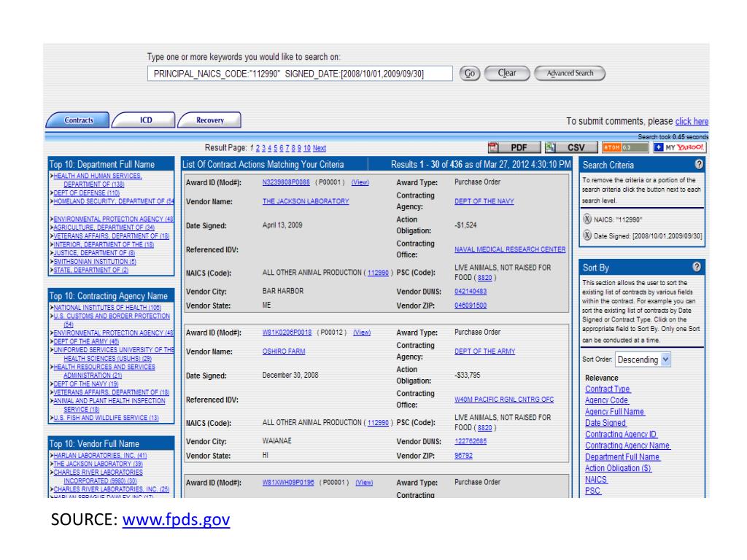The width and height of the screenshot is (747, 560).
Task: Open vendor DUNS 042140483
Action: point(471,292)
